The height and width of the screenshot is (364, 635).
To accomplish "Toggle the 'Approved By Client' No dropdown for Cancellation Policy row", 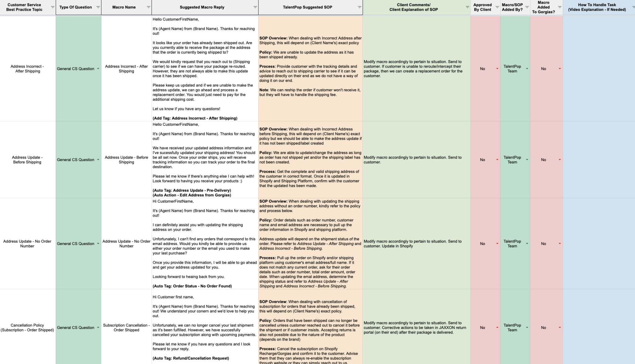I will (x=497, y=327).
